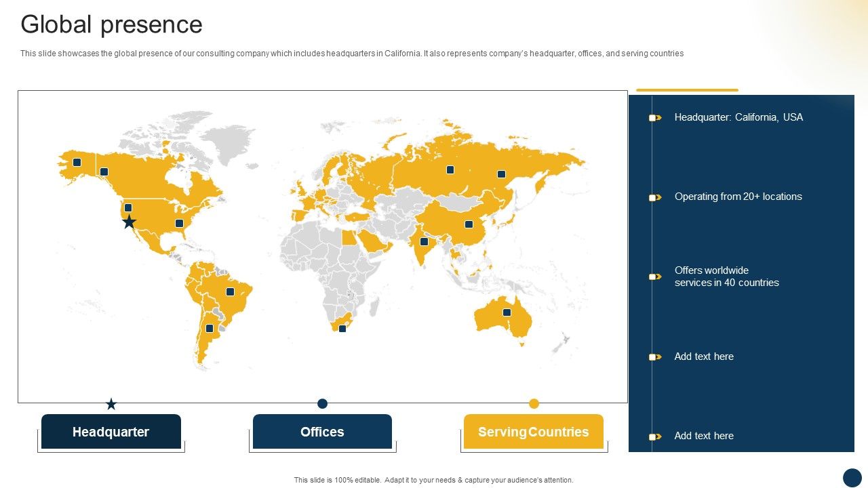Click the office marker in India
This screenshot has width=868, height=488.
(424, 241)
